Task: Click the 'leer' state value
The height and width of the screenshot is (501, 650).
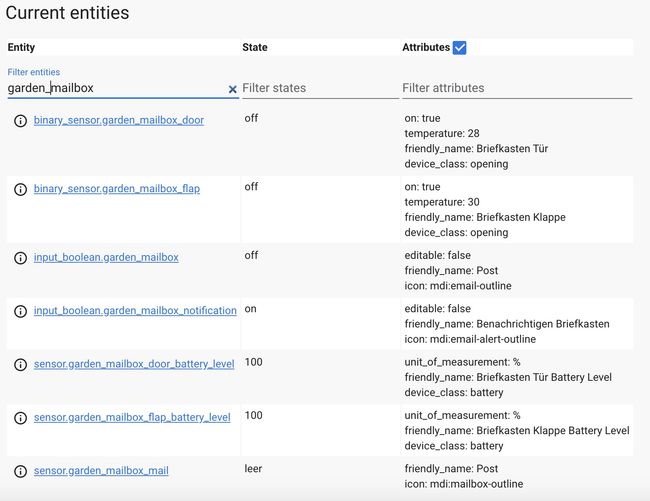Action: [x=253, y=469]
